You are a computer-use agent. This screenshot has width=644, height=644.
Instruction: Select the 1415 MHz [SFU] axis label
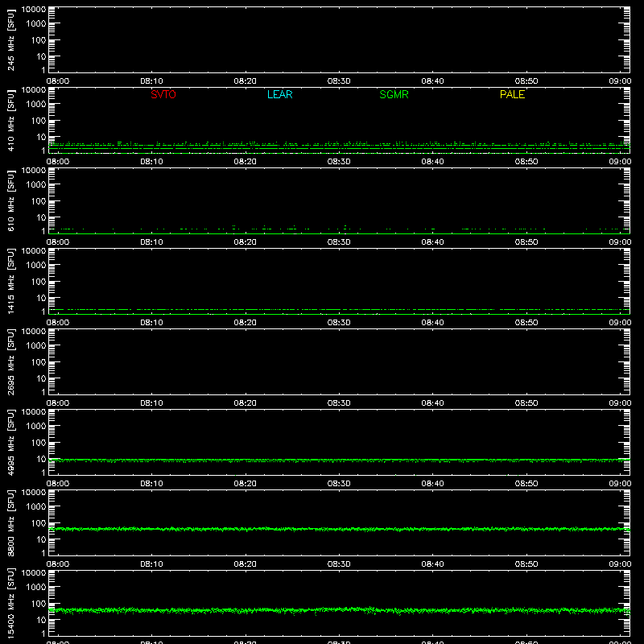10,281
